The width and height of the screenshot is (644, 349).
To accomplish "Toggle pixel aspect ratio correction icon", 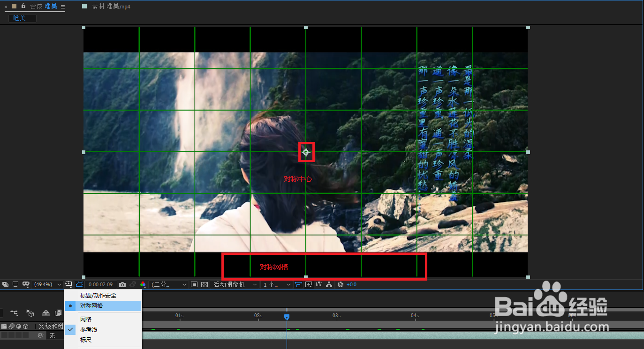I will click(x=298, y=284).
